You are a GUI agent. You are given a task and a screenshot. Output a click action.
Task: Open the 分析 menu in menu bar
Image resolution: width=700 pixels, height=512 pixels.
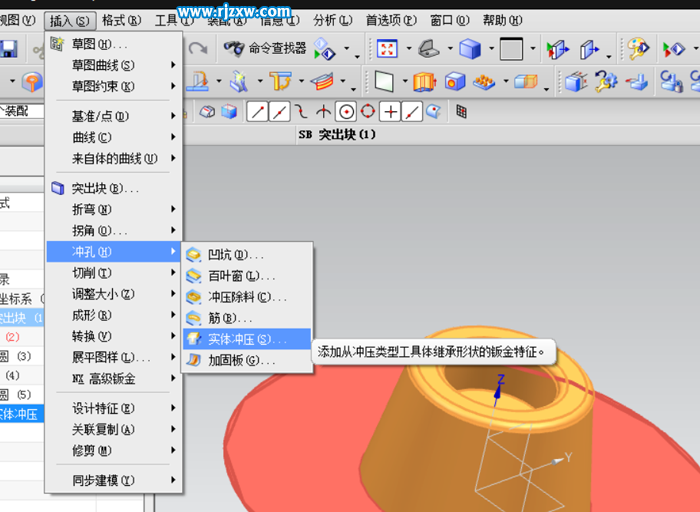click(x=330, y=20)
